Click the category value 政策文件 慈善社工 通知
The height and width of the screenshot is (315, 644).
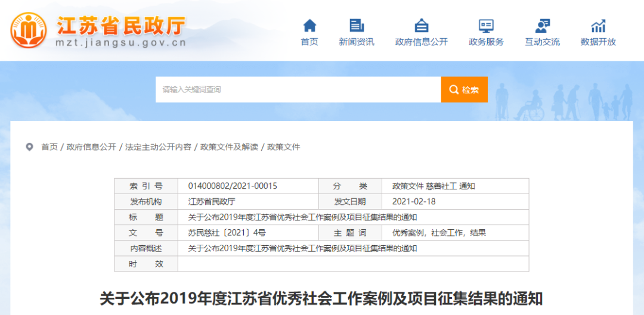pyautogui.click(x=434, y=186)
